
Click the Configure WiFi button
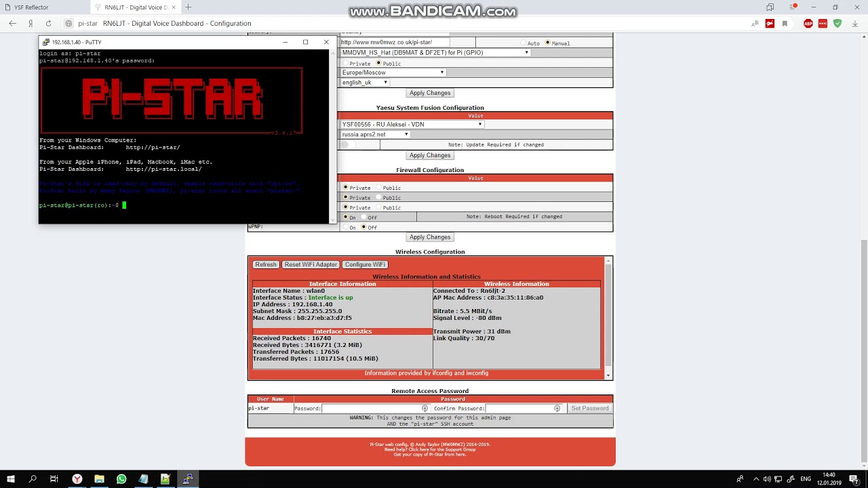(x=365, y=264)
